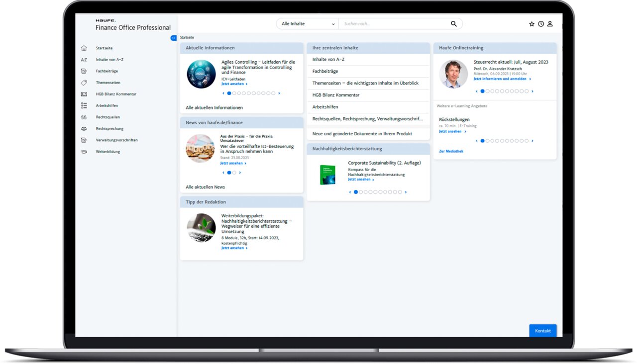The width and height of the screenshot is (637, 364).
Task: Click the Suchen nach search field
Action: [395, 24]
